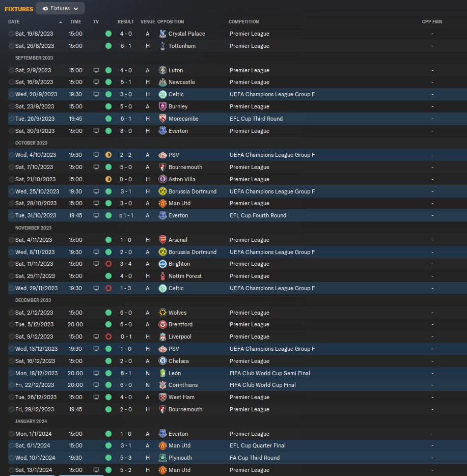The height and width of the screenshot is (476, 467).
Task: Click the TV icon on the Luton row
Action: [x=96, y=70]
